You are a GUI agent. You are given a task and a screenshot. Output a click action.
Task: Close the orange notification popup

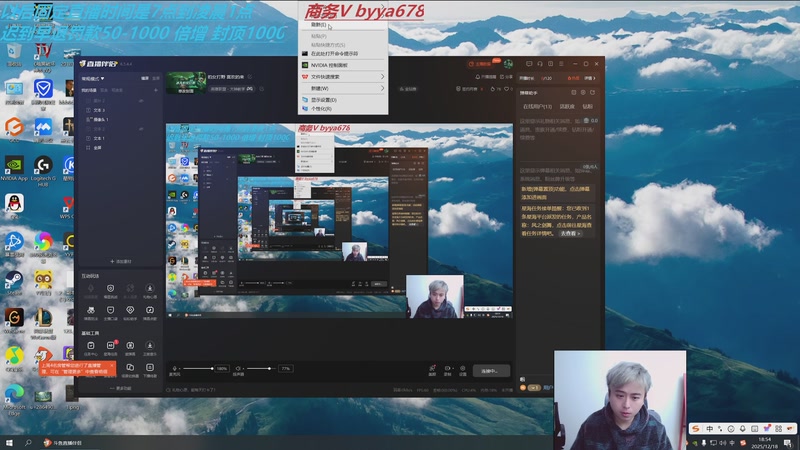(x=112, y=365)
